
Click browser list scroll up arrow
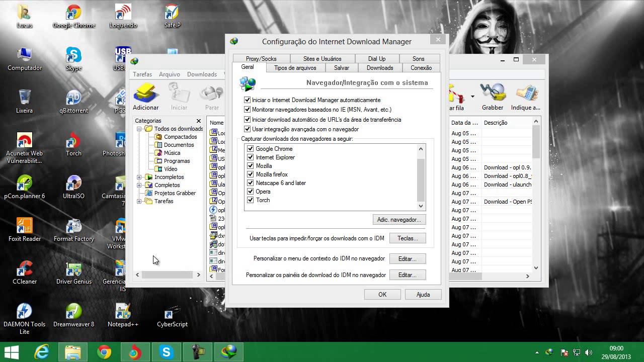tap(421, 148)
